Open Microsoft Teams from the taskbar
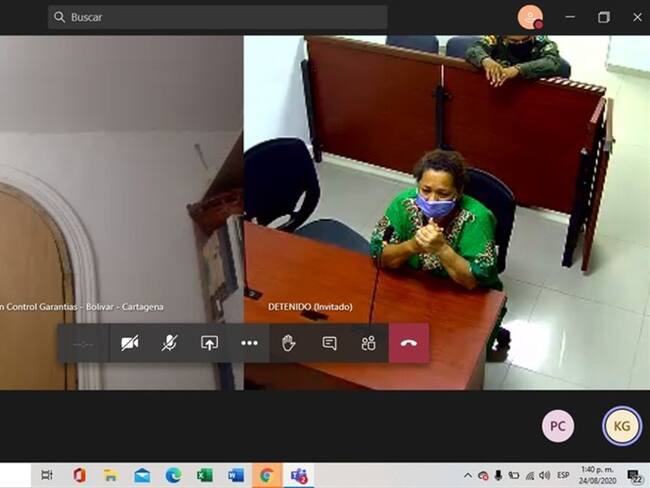 [297, 475]
